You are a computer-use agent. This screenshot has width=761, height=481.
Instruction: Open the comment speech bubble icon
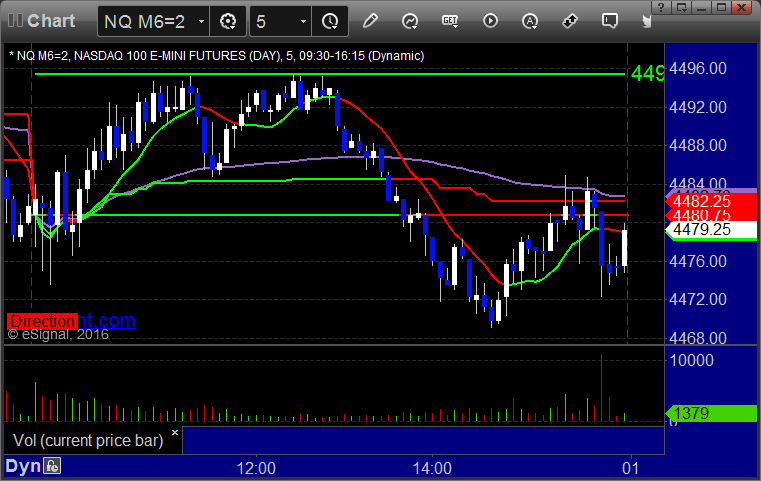610,21
